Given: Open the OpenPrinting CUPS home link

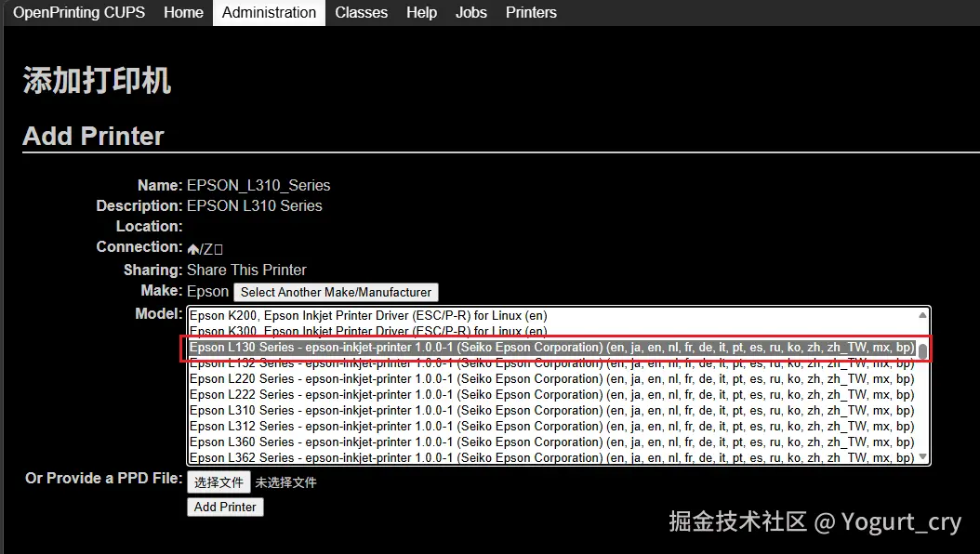Looking at the screenshot, I should point(79,12).
